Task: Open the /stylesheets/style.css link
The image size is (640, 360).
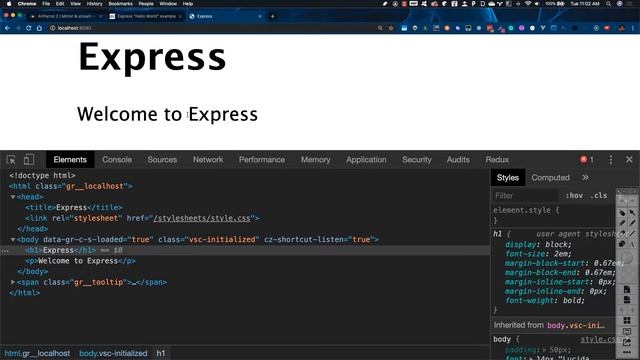Action: click(202, 218)
